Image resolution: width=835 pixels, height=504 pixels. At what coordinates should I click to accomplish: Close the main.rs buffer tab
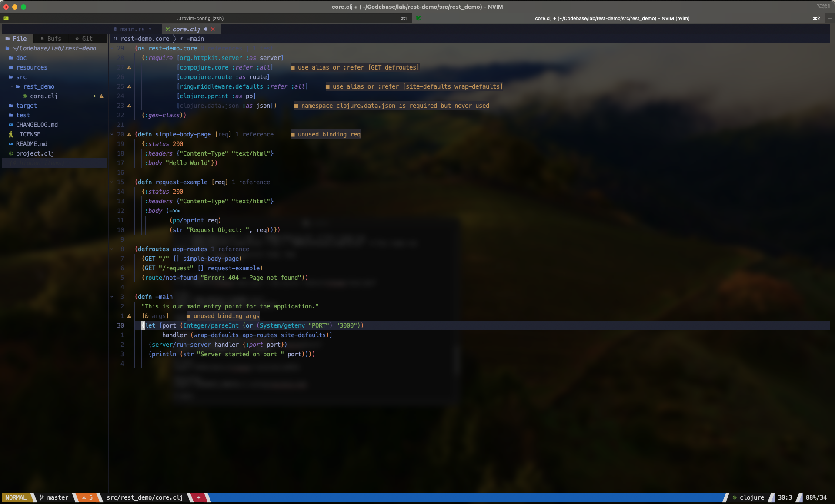coord(150,29)
